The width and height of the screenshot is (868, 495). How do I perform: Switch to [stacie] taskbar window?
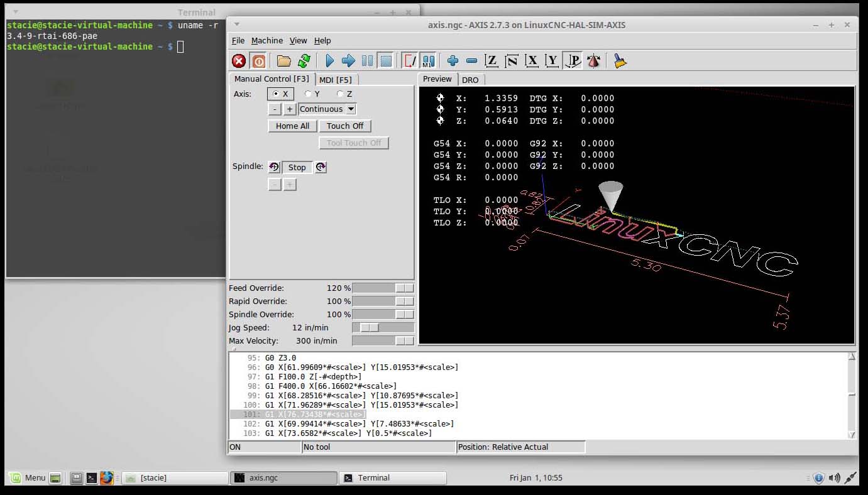(175, 478)
